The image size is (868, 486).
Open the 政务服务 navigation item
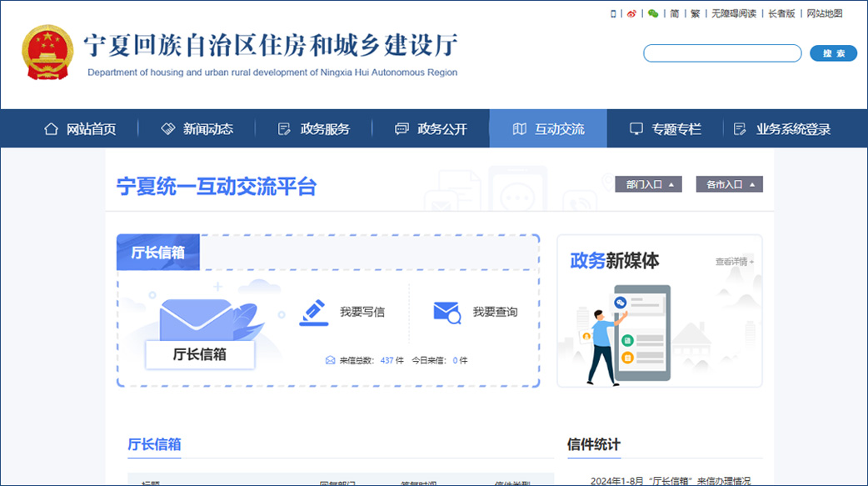314,129
